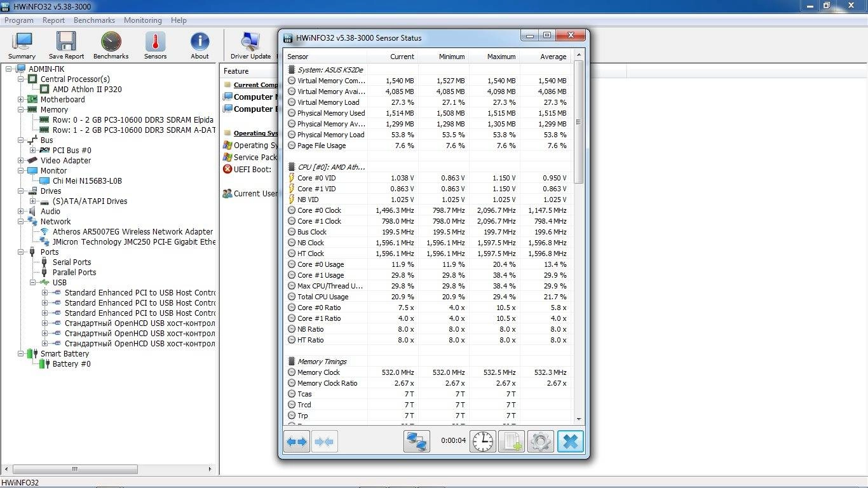The height and width of the screenshot is (488, 868).
Task: Click the UEFI Boot red X icon
Action: coord(227,169)
